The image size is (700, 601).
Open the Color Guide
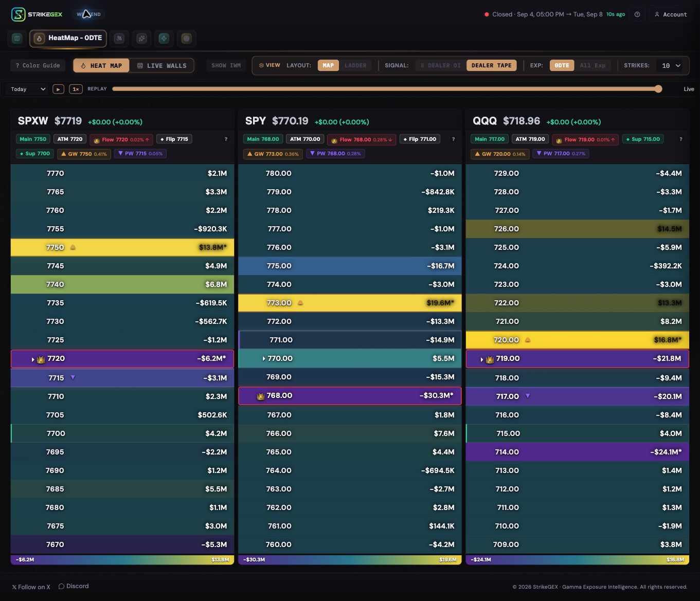tap(38, 65)
